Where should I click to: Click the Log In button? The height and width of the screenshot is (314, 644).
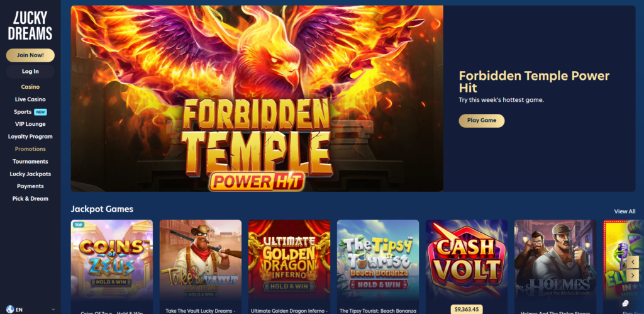(30, 72)
